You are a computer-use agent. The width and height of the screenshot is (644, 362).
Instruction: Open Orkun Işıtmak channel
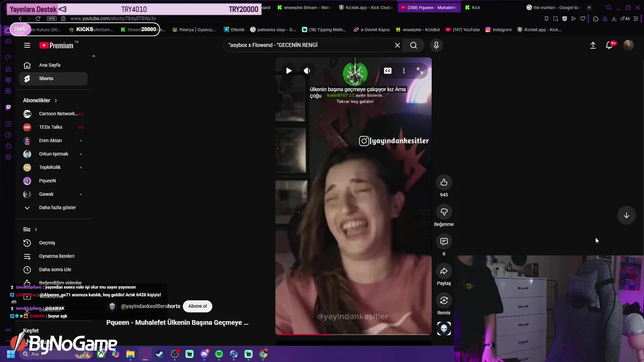pyautogui.click(x=53, y=154)
